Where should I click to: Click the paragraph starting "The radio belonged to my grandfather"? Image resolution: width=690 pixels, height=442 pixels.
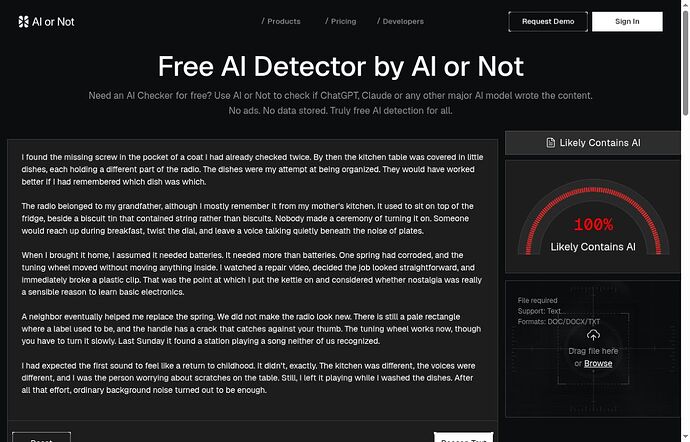click(247, 218)
